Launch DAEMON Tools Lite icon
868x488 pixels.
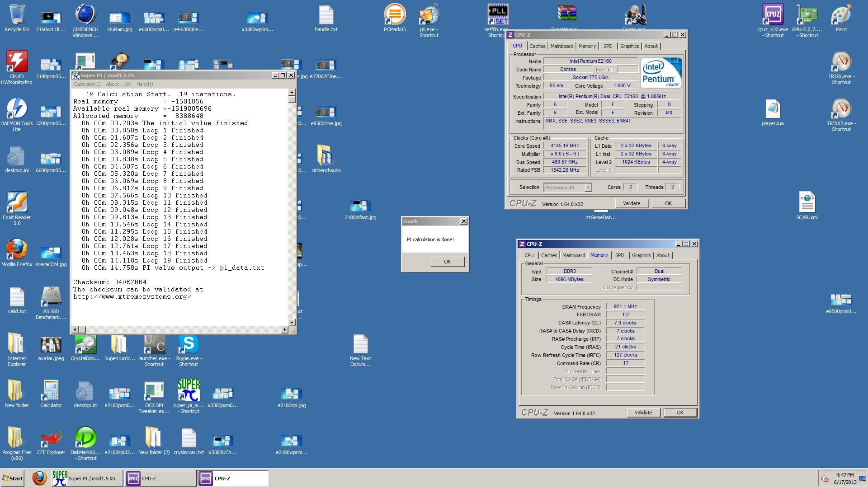tap(17, 114)
